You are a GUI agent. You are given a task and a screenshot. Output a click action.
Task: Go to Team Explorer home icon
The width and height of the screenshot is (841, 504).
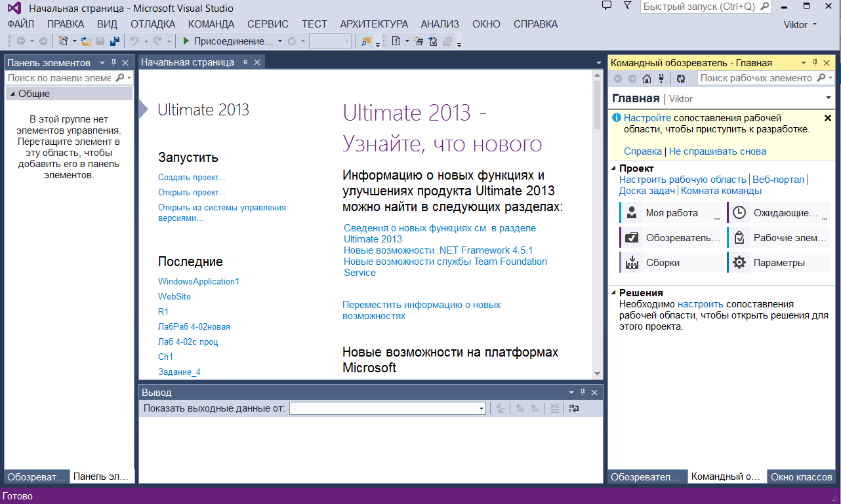pyautogui.click(x=647, y=79)
